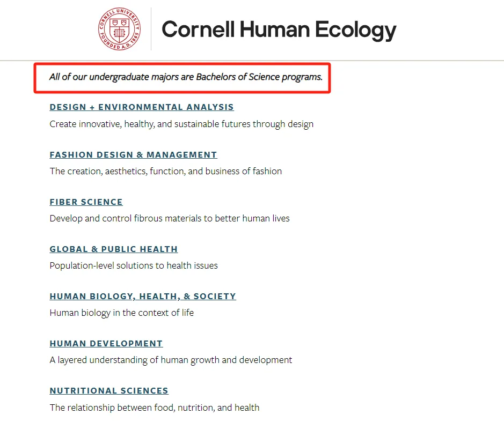Screen dimensions: 504x422
Task: Click the italic Bachelors of Science statement
Action: coord(186,77)
